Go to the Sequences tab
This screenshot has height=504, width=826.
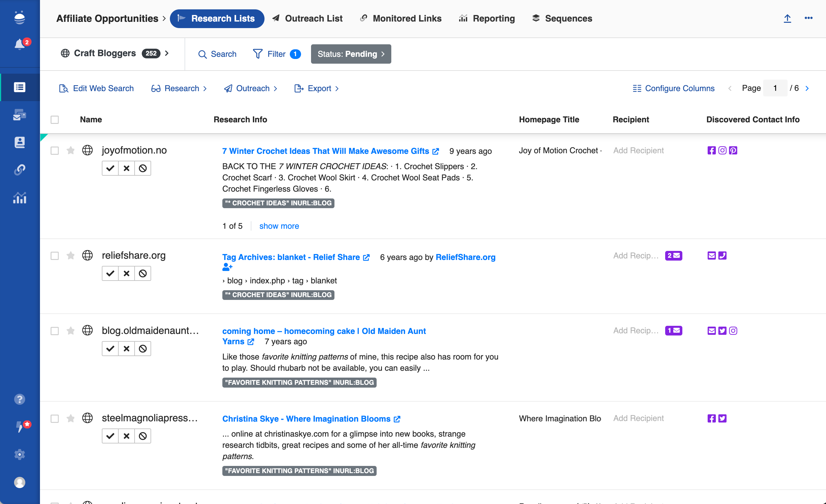(x=562, y=18)
